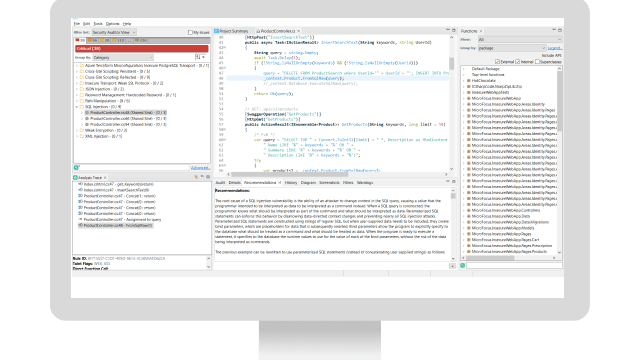
Task: Select the ICSharpCode.SharpZipLib.Zip package icon
Action: tap(469, 87)
